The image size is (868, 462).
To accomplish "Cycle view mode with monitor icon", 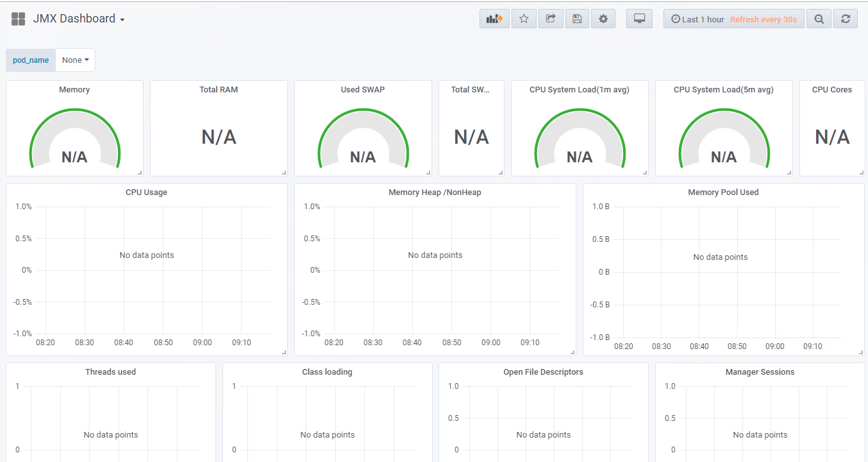I will click(x=639, y=19).
